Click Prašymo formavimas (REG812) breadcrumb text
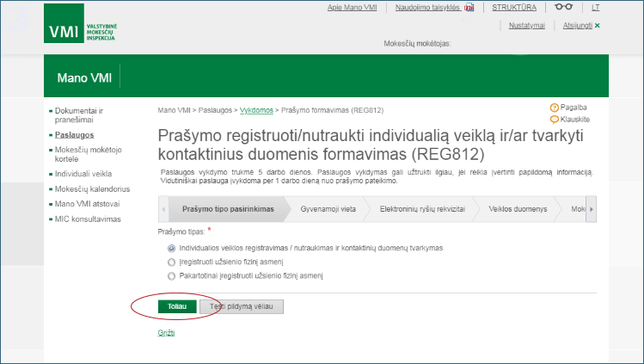The height and width of the screenshot is (364, 644). tap(332, 110)
